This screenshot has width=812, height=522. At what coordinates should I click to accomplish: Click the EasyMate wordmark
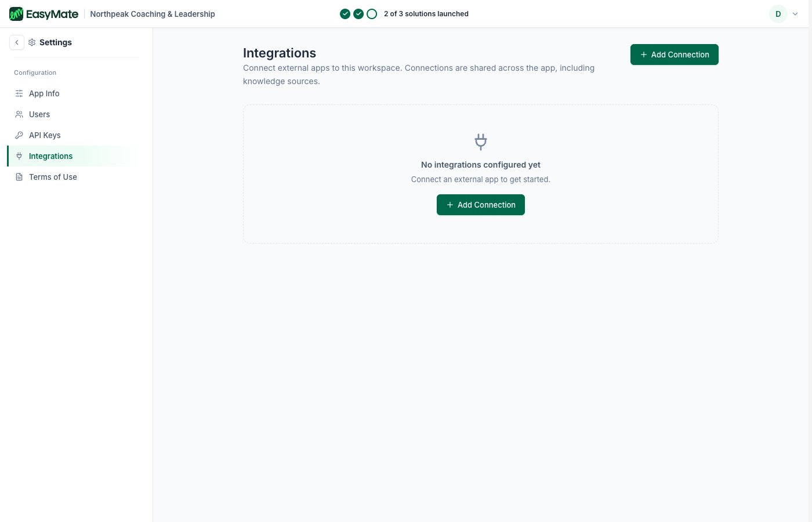pos(52,14)
